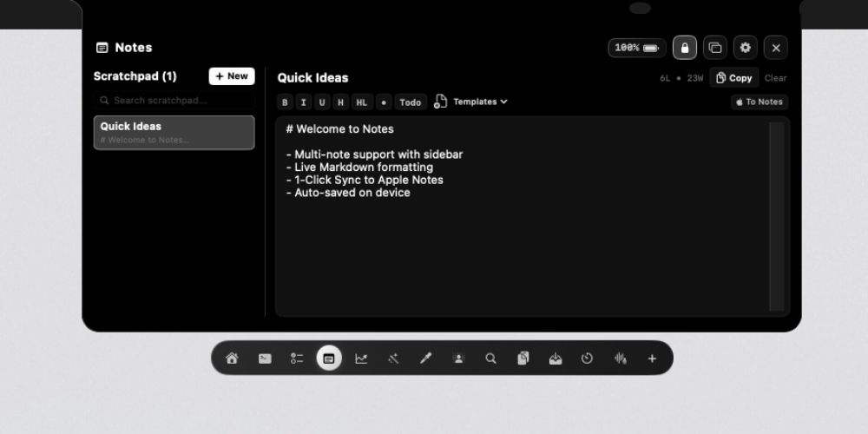This screenshot has height=434, width=868.
Task: Send to Apple Notes with To Notes button
Action: pyautogui.click(x=759, y=102)
